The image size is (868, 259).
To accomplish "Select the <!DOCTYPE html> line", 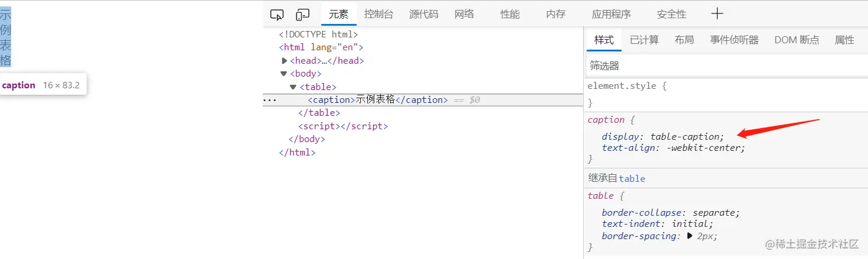I will click(318, 34).
